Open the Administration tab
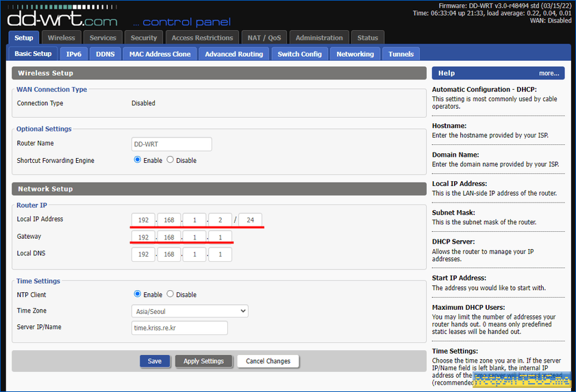 (x=319, y=38)
